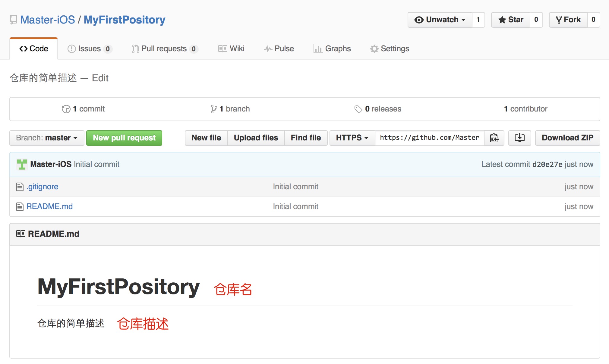This screenshot has width=609, height=364.
Task: Click the README description text 仓库的简单描述
Action: [71, 323]
